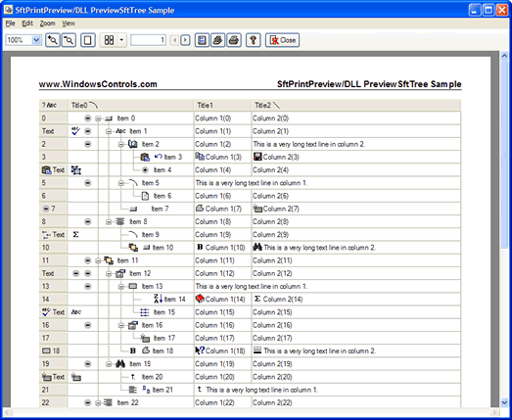Click the page number input field
The height and width of the screenshot is (420, 512).
tap(148, 40)
